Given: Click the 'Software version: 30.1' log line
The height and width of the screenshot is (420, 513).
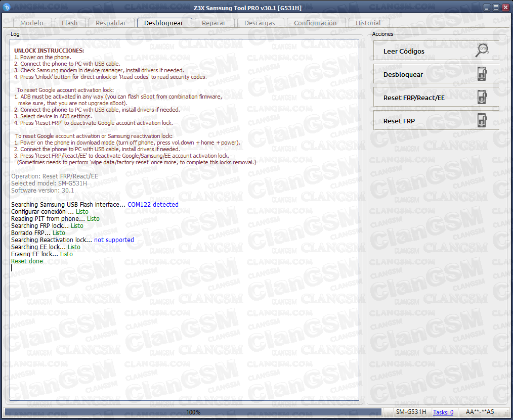Looking at the screenshot, I should [x=42, y=191].
